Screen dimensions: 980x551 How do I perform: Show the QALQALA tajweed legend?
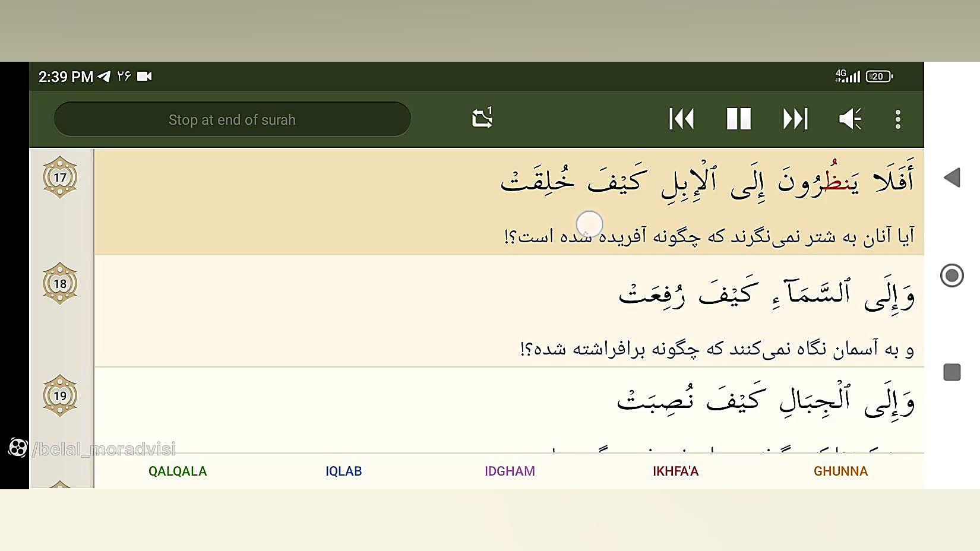[x=178, y=471]
